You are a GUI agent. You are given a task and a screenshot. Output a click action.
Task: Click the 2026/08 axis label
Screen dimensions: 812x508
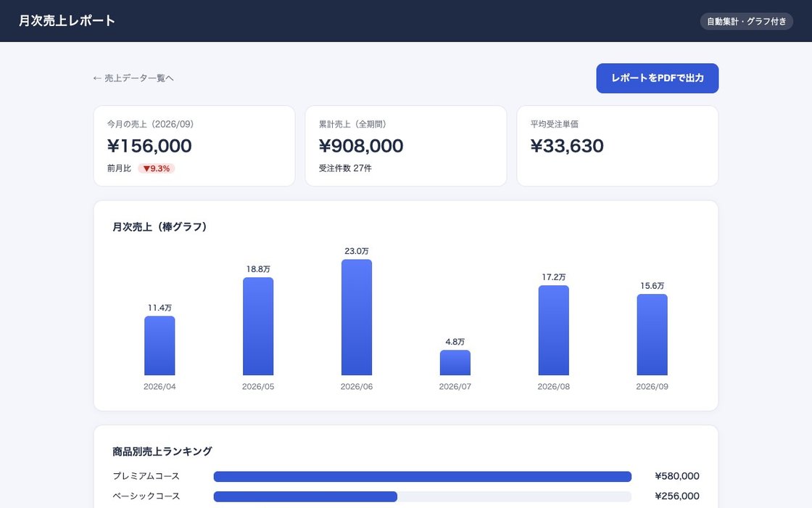click(554, 387)
